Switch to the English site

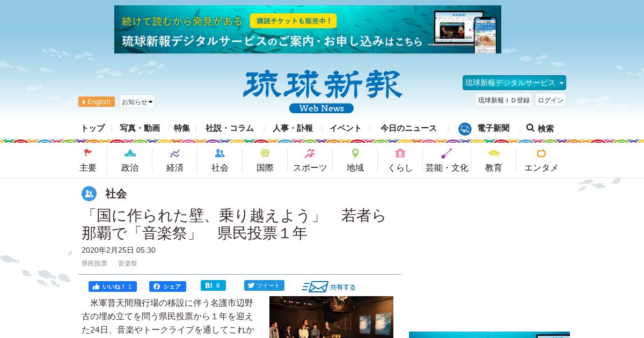click(x=97, y=102)
